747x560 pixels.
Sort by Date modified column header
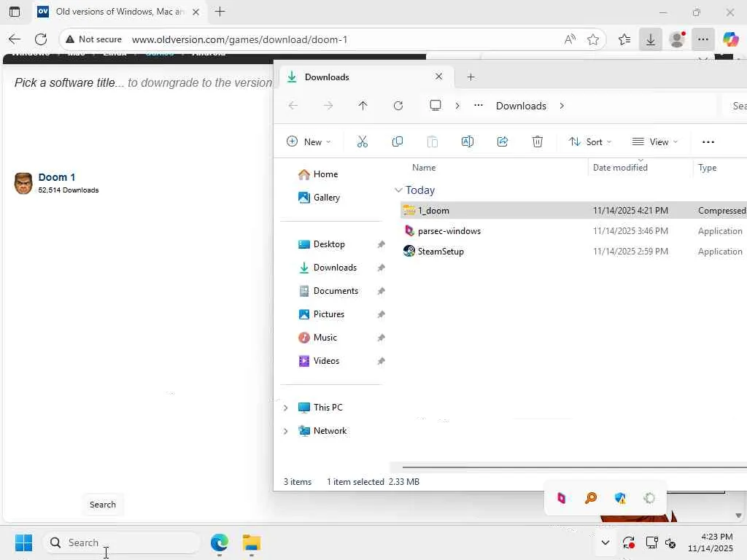(x=620, y=168)
